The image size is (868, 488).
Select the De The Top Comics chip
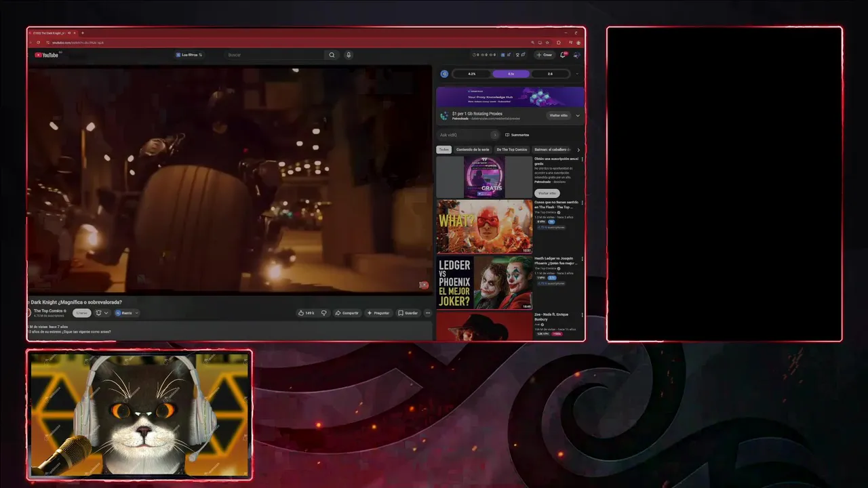(512, 150)
